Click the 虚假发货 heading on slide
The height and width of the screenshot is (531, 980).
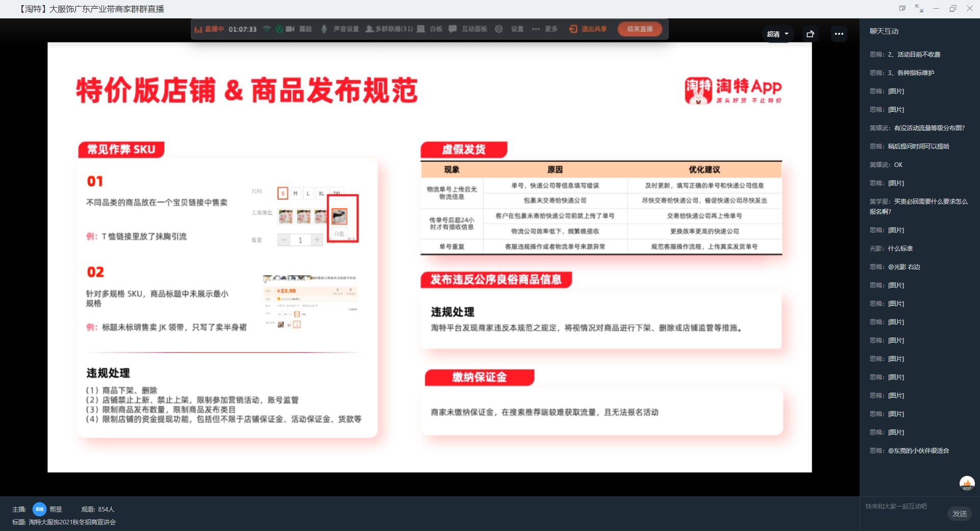[464, 150]
